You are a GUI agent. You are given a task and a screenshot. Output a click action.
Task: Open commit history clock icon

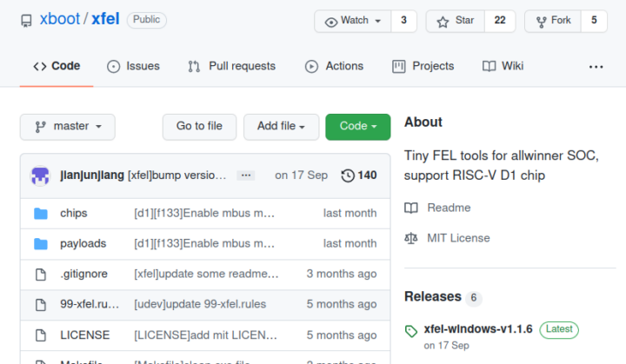(348, 175)
